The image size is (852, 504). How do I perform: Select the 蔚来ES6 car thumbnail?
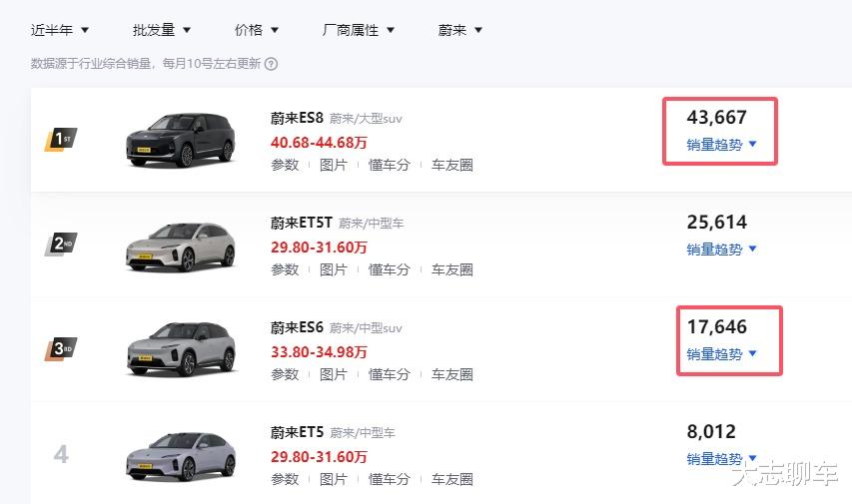[180, 350]
